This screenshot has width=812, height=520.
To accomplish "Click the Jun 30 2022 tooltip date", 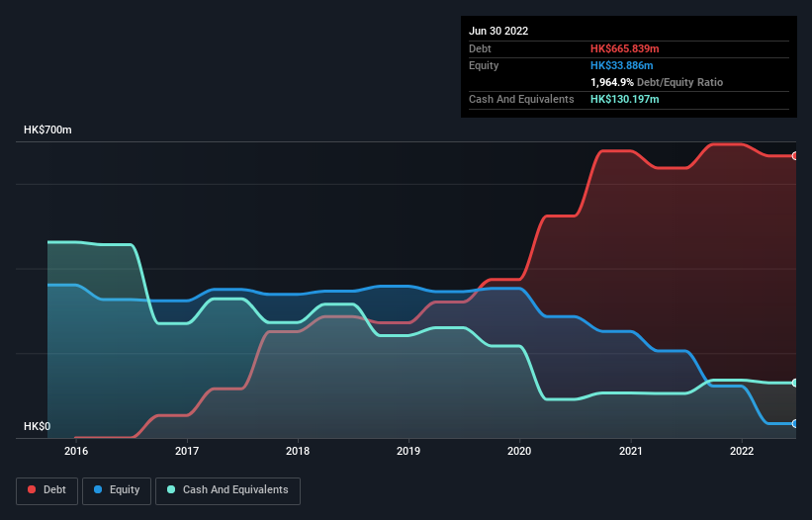I will [498, 31].
